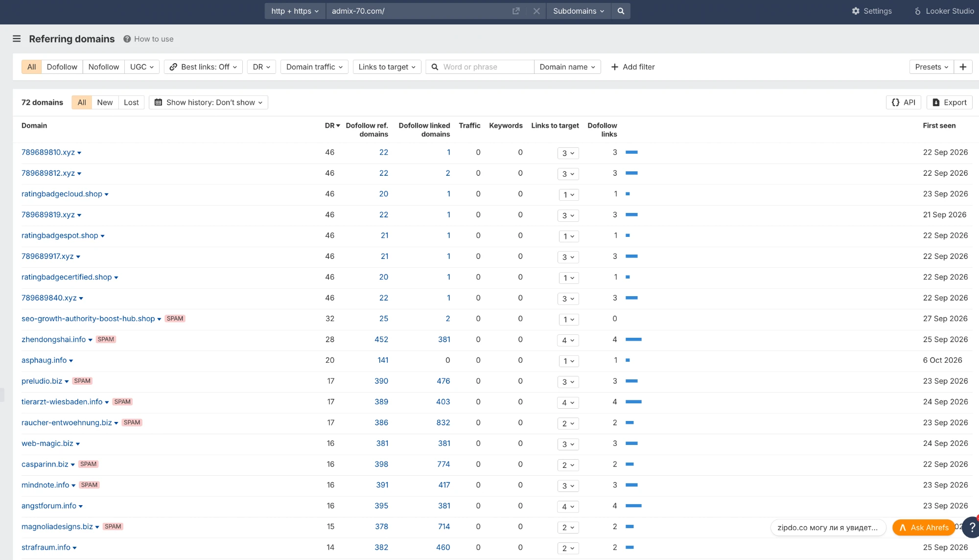Click SPAM badge on casparinn.biz row

89,464
